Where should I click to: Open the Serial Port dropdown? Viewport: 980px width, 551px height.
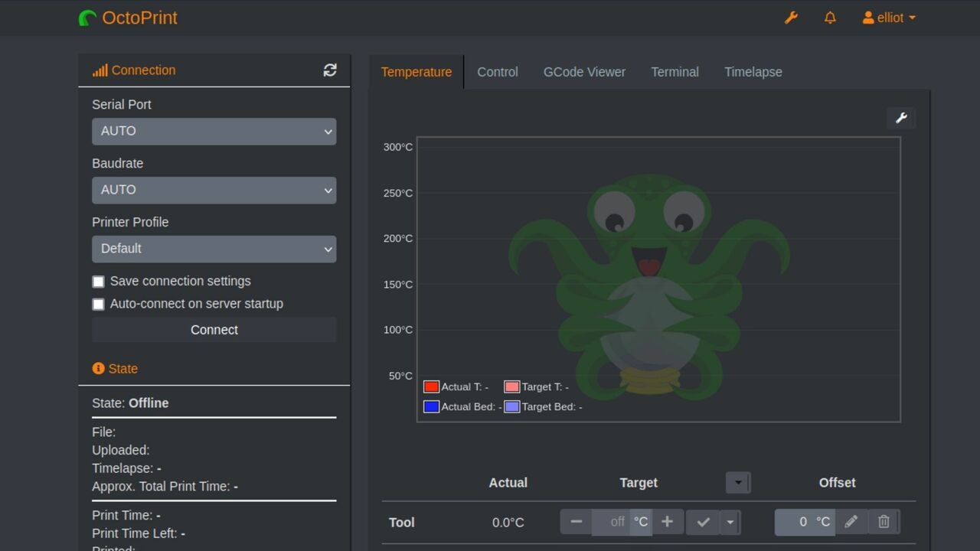(x=214, y=131)
